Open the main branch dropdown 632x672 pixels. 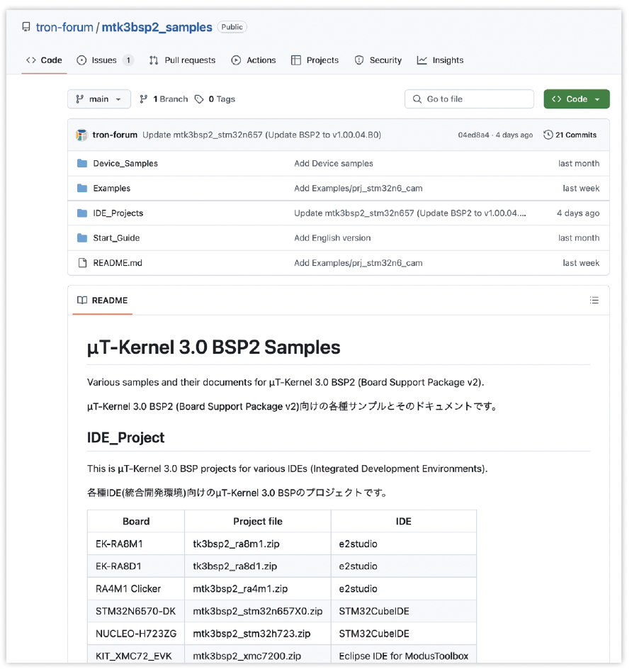click(99, 99)
